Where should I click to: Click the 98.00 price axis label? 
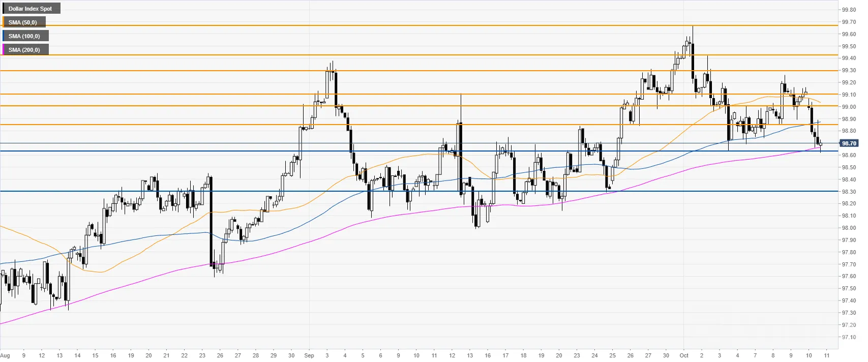click(849, 228)
